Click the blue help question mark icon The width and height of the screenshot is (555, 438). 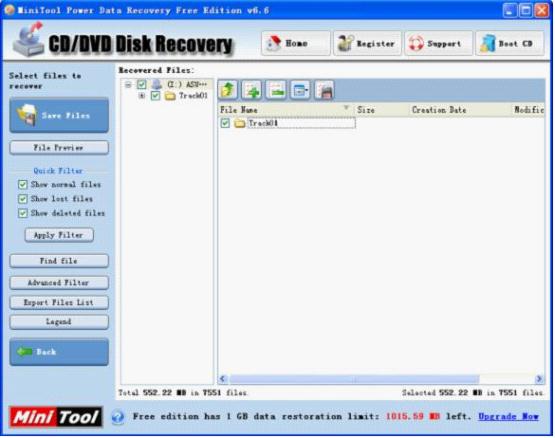(118, 417)
